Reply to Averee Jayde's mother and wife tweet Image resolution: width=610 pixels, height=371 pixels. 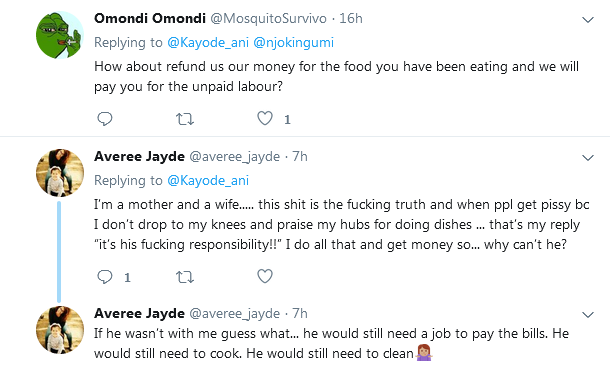click(x=105, y=276)
